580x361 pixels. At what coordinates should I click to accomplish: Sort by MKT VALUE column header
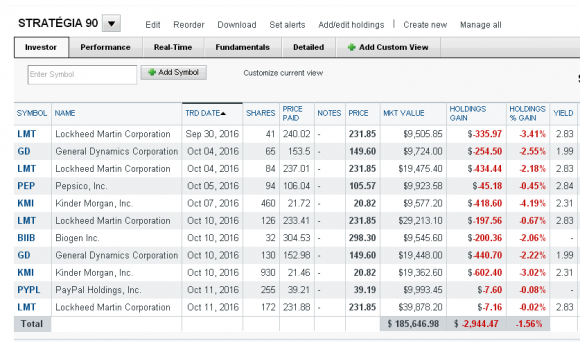coord(404,113)
